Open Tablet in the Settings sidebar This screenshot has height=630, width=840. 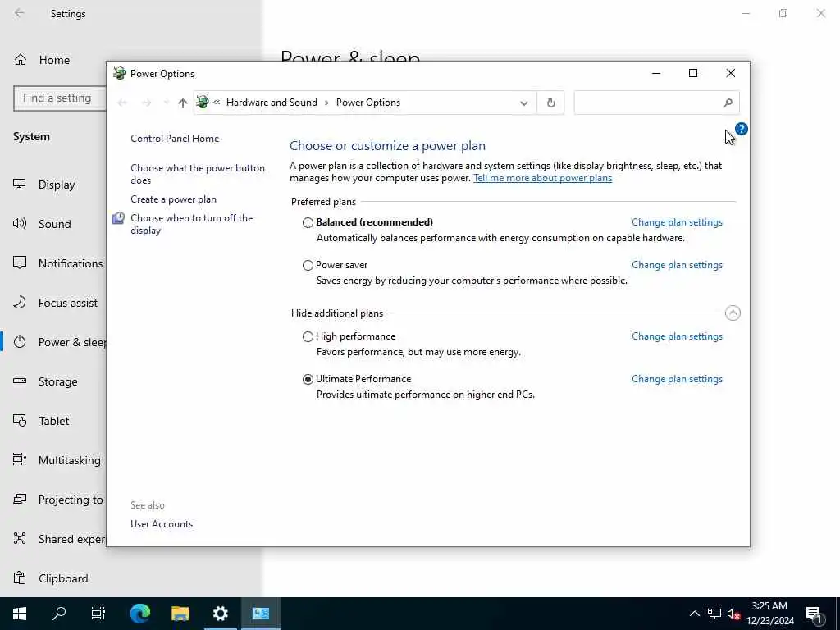click(x=53, y=421)
